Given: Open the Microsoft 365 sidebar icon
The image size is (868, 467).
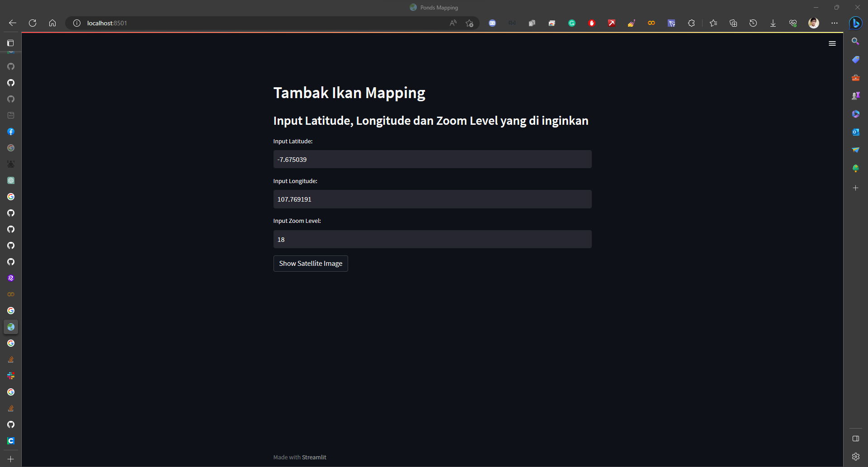Looking at the screenshot, I should pyautogui.click(x=855, y=113).
